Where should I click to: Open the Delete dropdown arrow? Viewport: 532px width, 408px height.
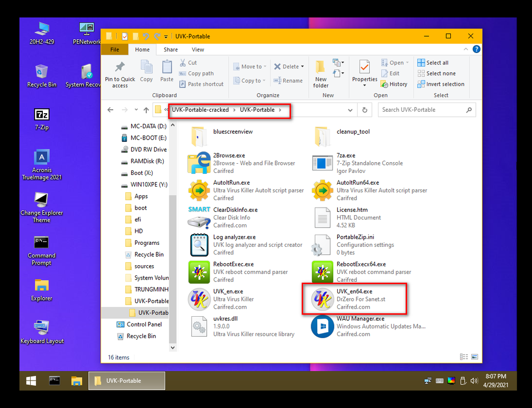(302, 66)
